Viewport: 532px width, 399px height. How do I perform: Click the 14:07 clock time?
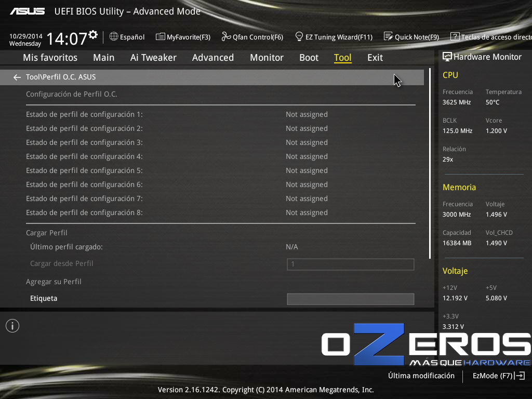tap(66, 38)
